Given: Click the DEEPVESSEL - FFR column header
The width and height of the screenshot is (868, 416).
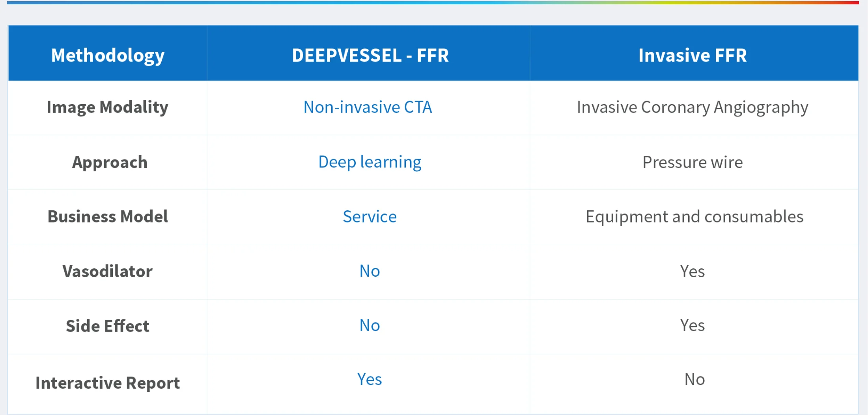Looking at the screenshot, I should (370, 55).
